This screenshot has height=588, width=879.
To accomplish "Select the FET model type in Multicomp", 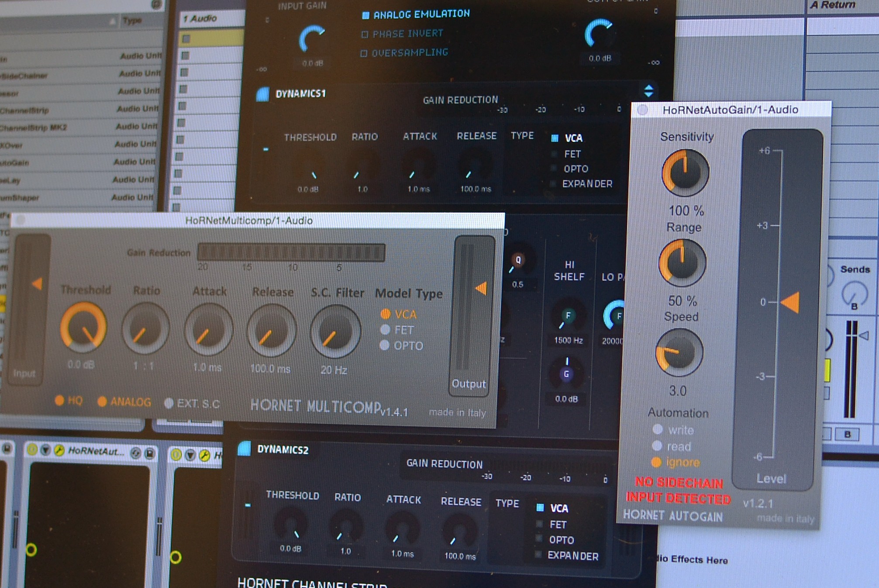I will 386,330.
